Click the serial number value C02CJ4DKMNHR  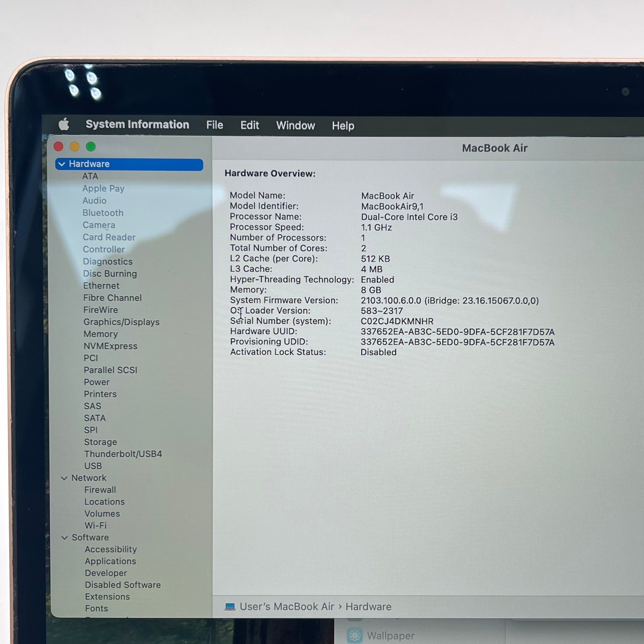click(x=397, y=321)
